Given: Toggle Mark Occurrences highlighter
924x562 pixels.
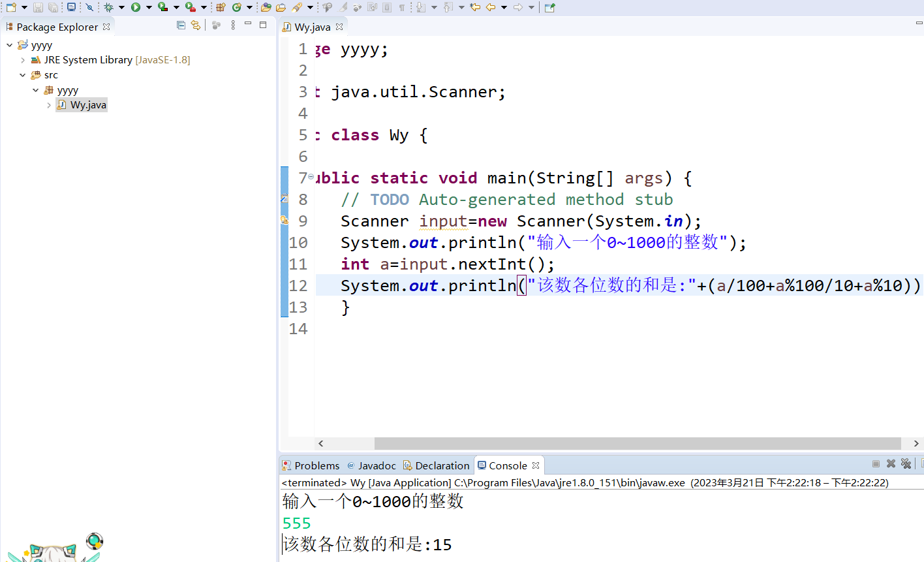Looking at the screenshot, I should point(343,7).
